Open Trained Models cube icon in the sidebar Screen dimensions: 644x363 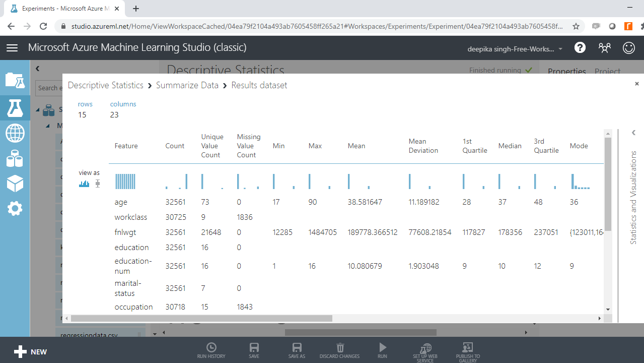click(x=15, y=184)
